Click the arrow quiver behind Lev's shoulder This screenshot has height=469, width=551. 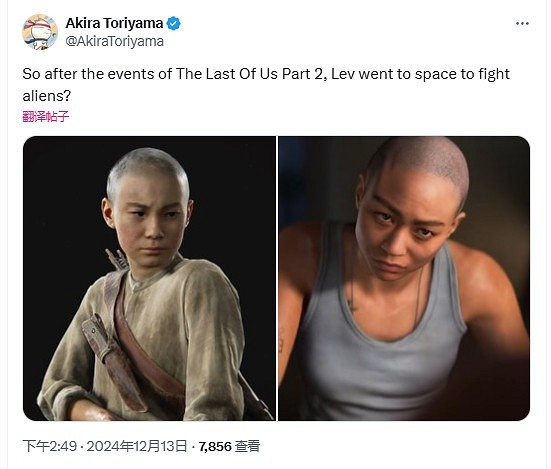pyautogui.click(x=117, y=259)
